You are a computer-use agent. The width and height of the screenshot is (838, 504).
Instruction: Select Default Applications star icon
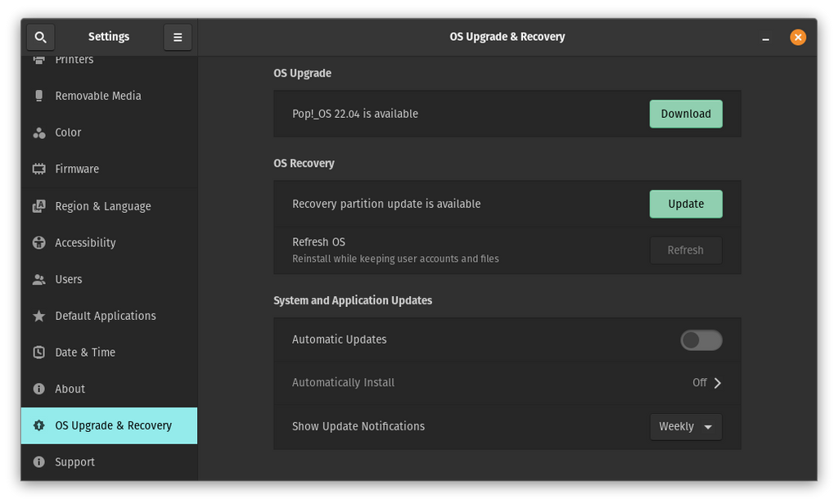pyautogui.click(x=39, y=316)
